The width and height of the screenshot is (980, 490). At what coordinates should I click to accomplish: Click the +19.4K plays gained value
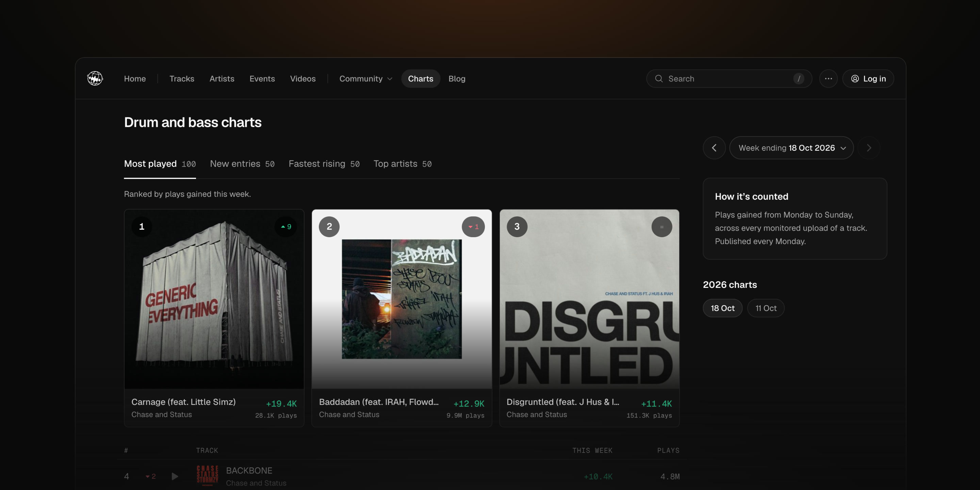281,404
